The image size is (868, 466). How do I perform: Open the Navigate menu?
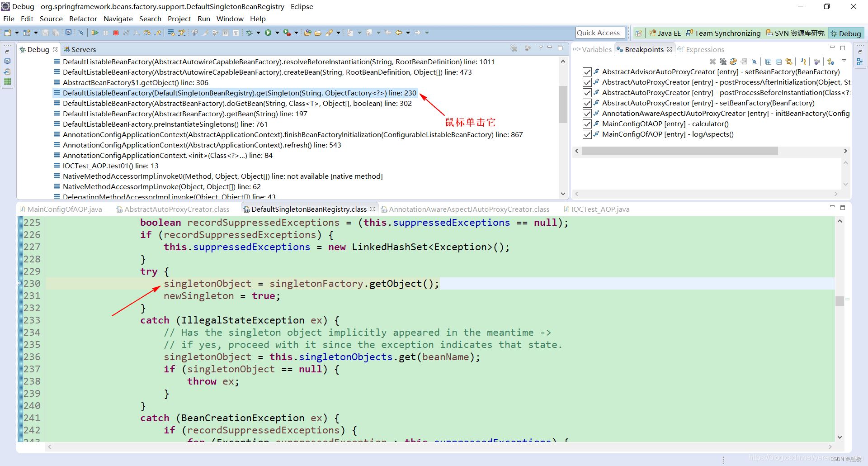pos(118,19)
